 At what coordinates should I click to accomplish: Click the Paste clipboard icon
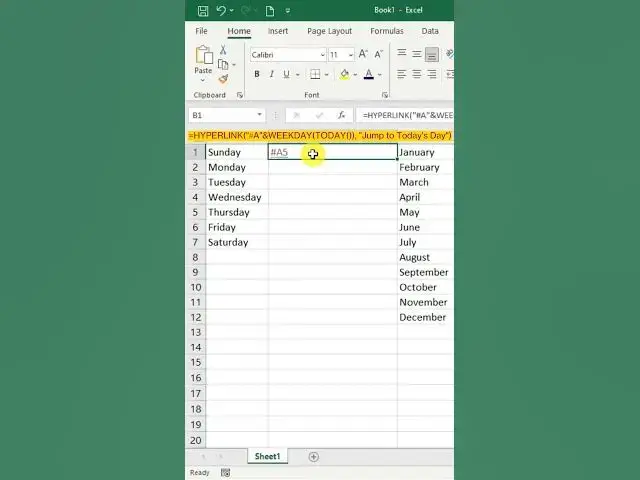204,56
